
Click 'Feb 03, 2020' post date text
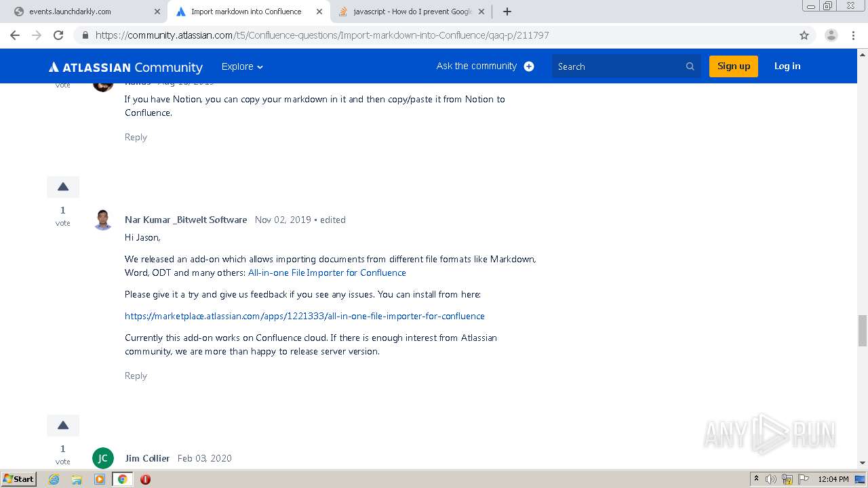tap(205, 458)
